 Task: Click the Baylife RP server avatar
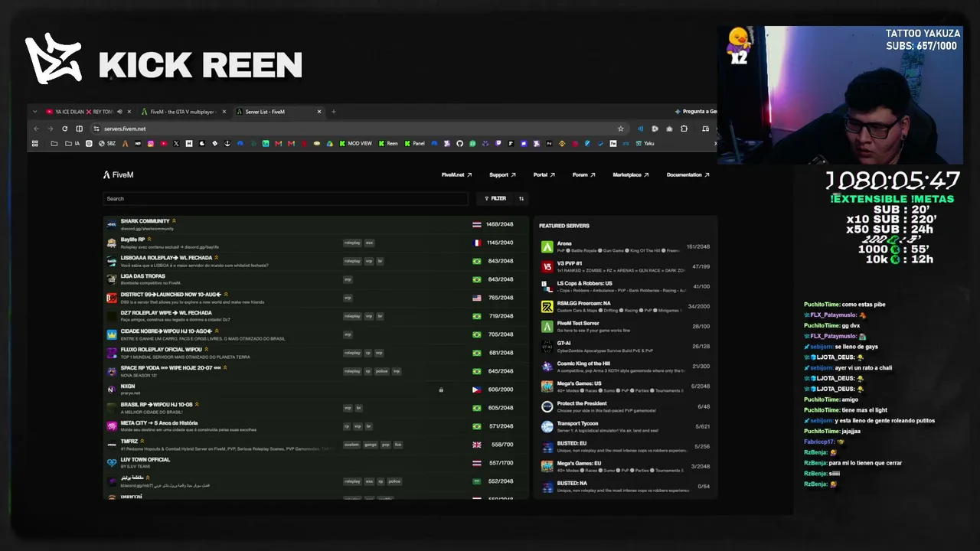pos(112,243)
